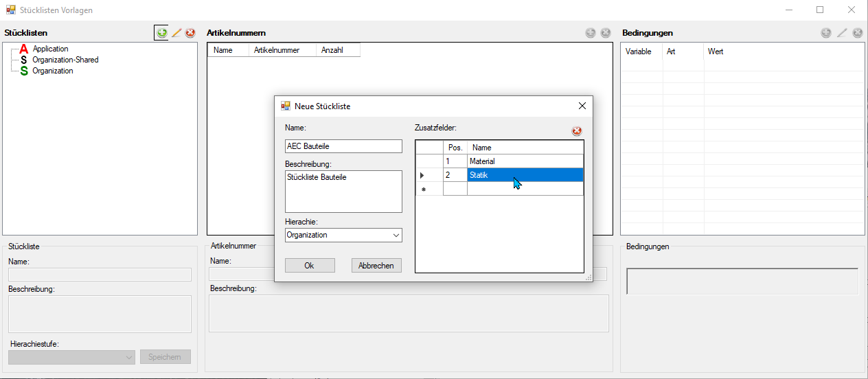Image resolution: width=868 pixels, height=379 pixels.
Task: Click the black S icon of Organization-Shared
Action: pos(24,60)
